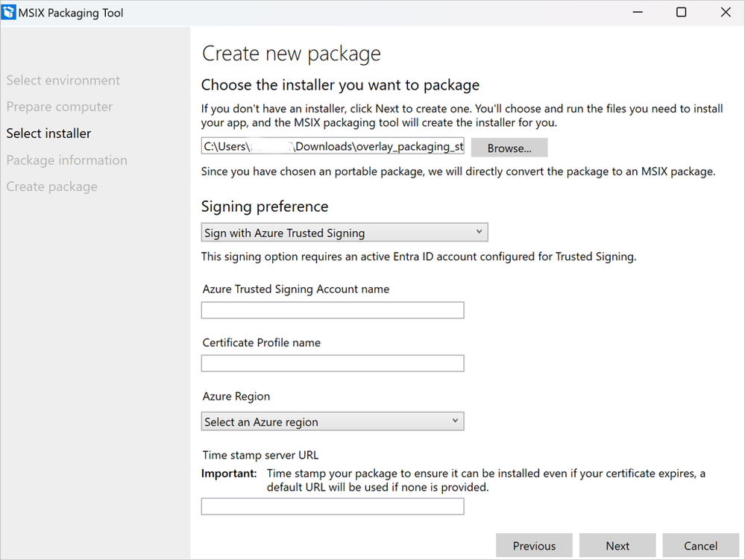Viewport: 745px width, 560px height.
Task: Open the Signing preference dropdown
Action: pos(345,232)
